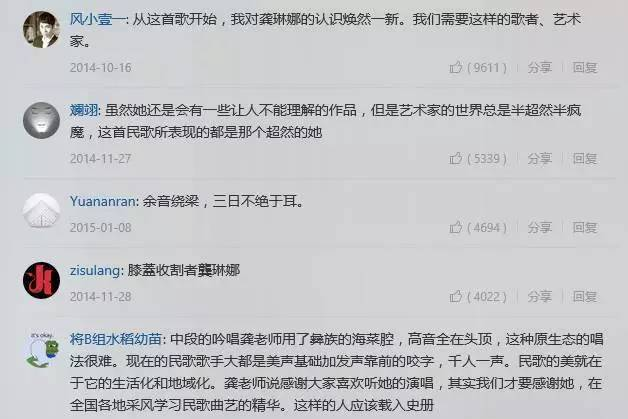Share Yuananran's comment
This screenshot has width=628, height=419.
(x=539, y=228)
